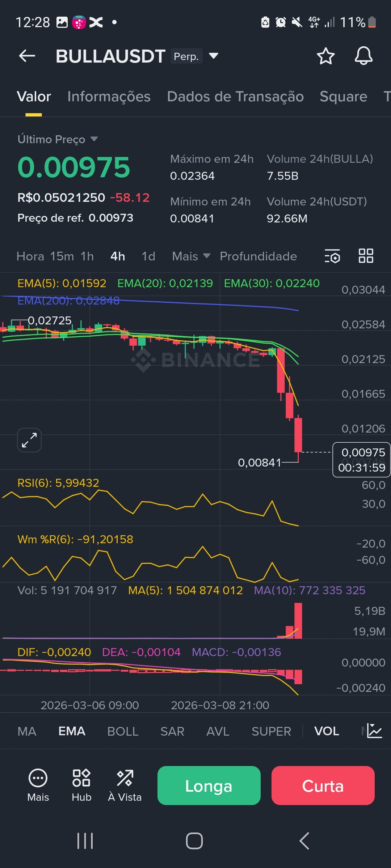Open the Square tab
This screenshot has height=868, width=391.
[x=344, y=97]
